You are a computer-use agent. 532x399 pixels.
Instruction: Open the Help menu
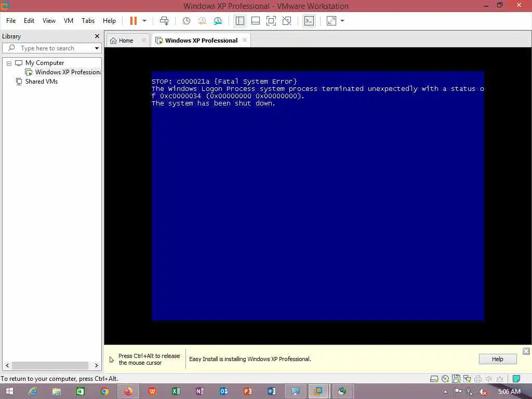tap(109, 21)
